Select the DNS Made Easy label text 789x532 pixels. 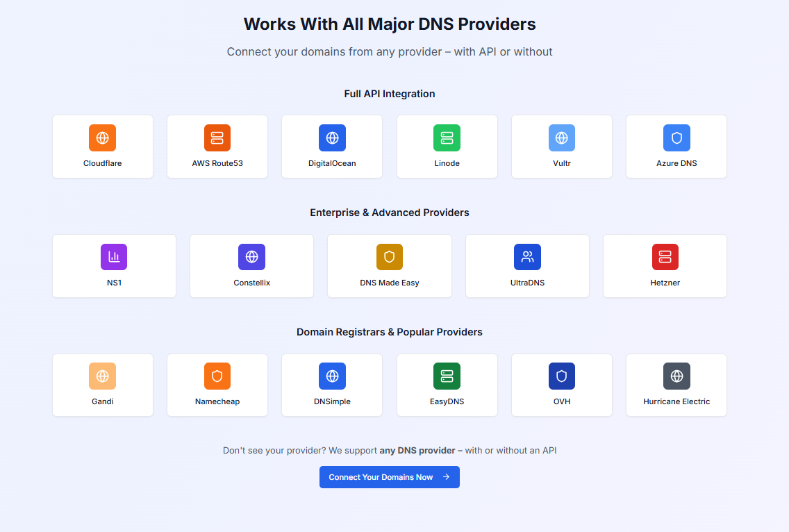coord(390,283)
